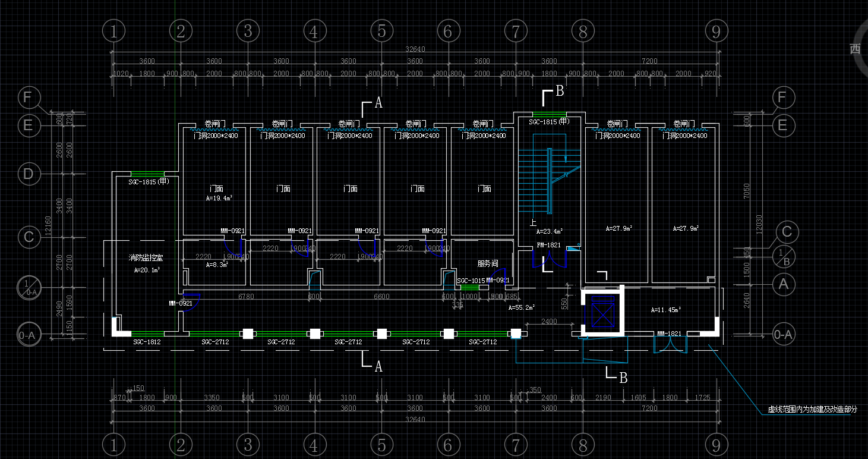
Task: Click the corridor dimension 6600
Action: 381,296
